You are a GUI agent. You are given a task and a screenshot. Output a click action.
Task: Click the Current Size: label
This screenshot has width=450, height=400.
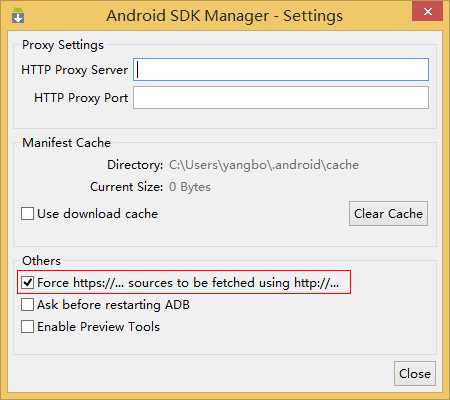pyautogui.click(x=127, y=187)
